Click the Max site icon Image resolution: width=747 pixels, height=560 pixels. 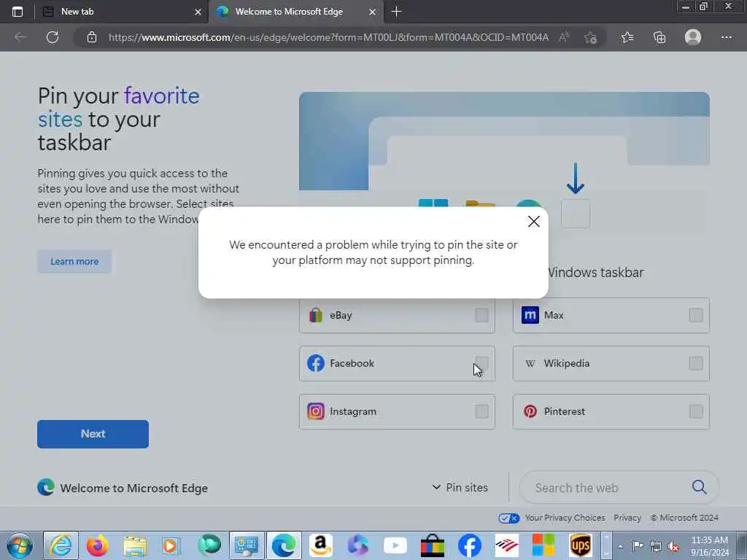[530, 315]
